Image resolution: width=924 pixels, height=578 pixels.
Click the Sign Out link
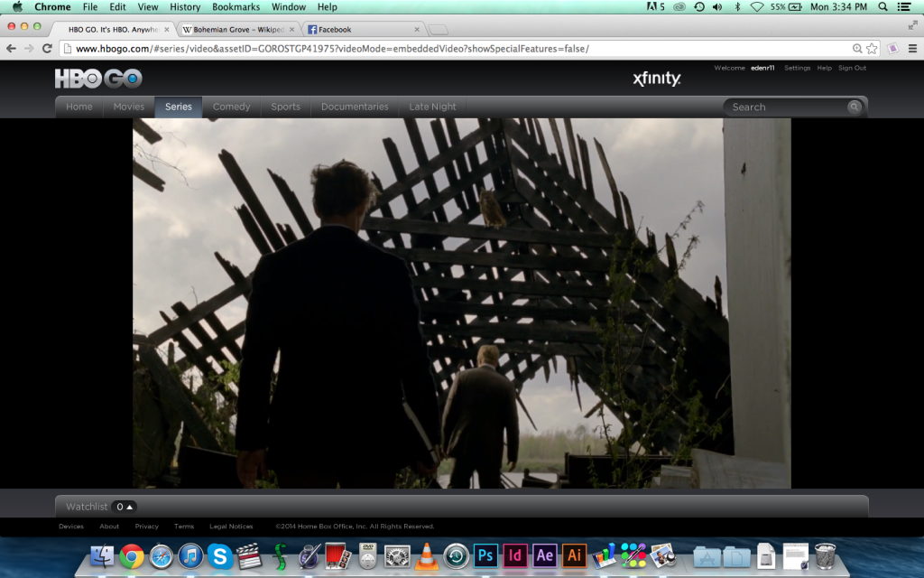(x=852, y=68)
